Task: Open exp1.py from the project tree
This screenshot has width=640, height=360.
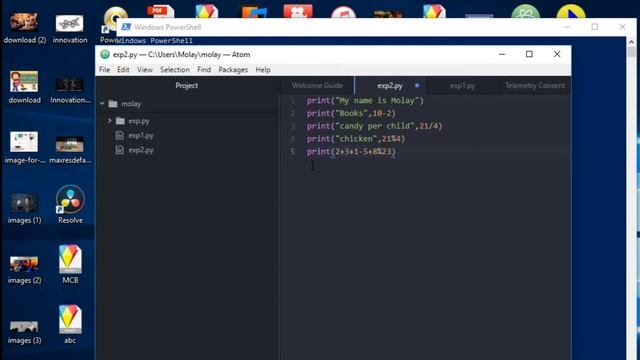Action: (141, 136)
